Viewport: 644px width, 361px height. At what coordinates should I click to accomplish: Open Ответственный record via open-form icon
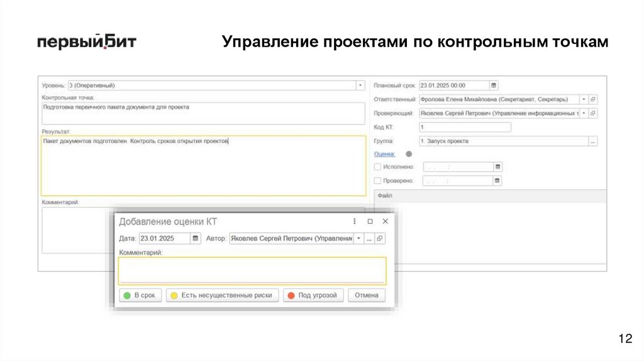593,99
